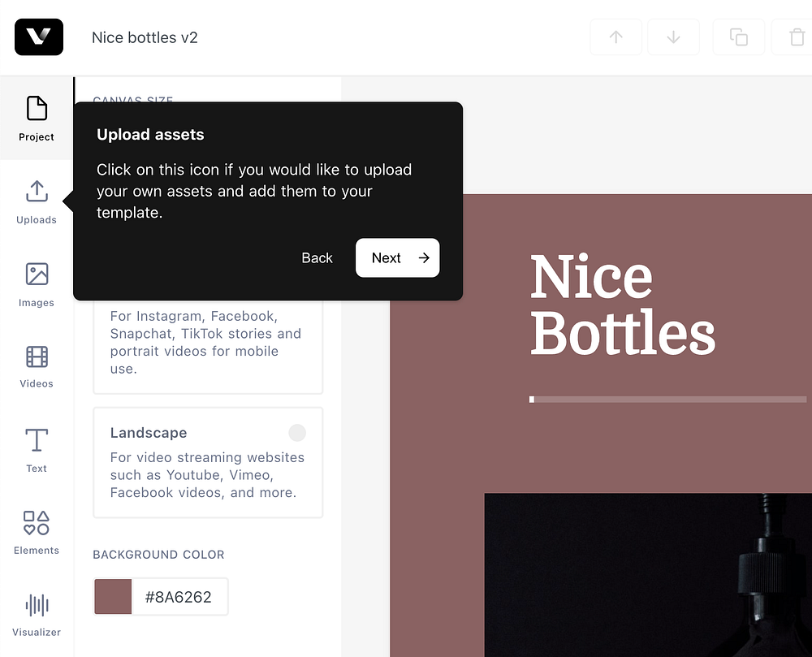Image resolution: width=812 pixels, height=657 pixels.
Task: Choose the portrait stories canvas card
Action: coord(208,347)
